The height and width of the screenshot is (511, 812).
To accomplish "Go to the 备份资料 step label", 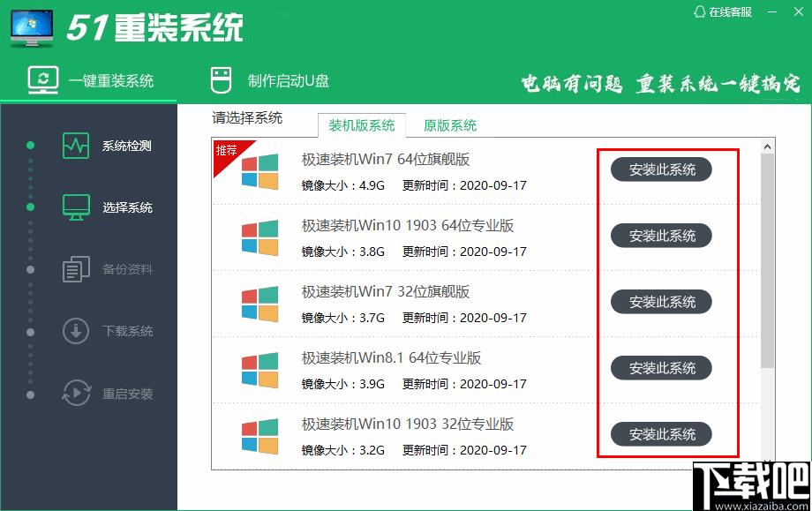I will point(127,269).
